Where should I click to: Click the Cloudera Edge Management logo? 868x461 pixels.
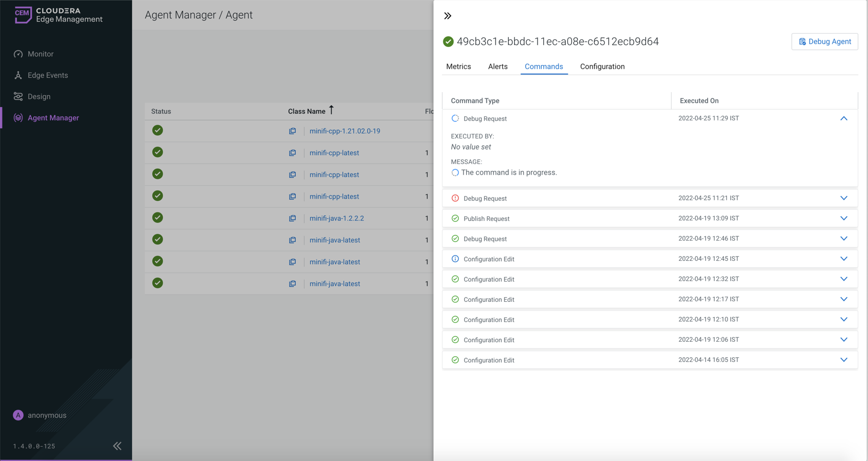tap(59, 15)
